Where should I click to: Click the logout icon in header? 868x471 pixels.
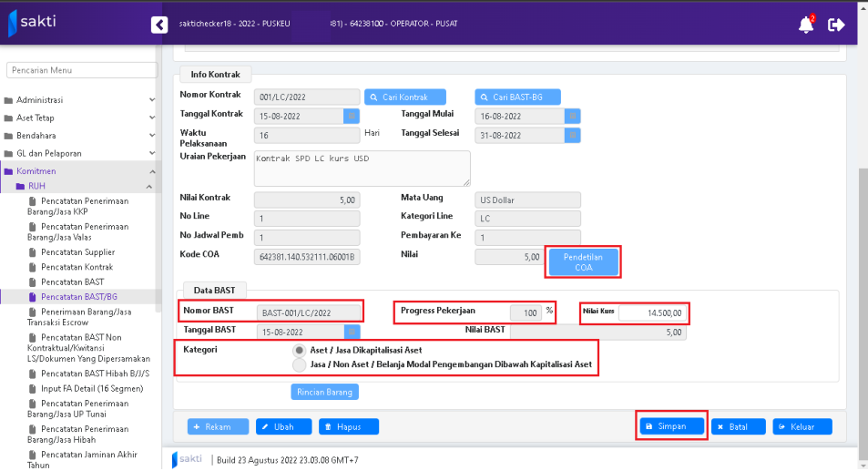(836, 25)
